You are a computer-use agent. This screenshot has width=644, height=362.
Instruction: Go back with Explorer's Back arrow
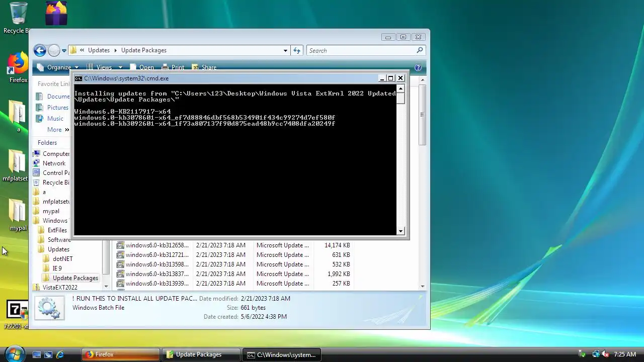click(40, 50)
